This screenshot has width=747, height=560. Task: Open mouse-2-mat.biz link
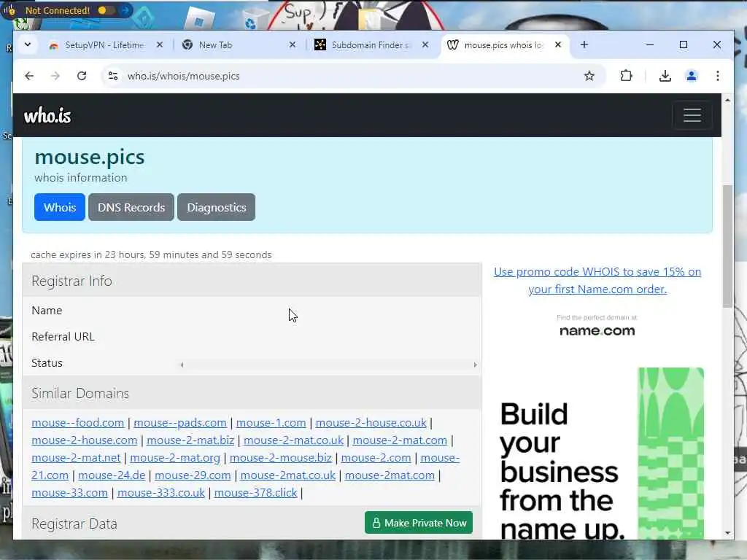(x=190, y=440)
